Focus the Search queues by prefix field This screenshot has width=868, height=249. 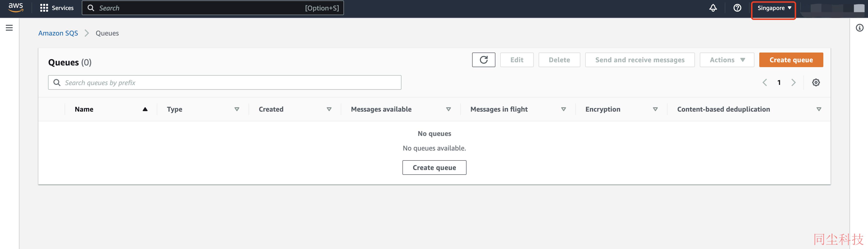point(225,82)
